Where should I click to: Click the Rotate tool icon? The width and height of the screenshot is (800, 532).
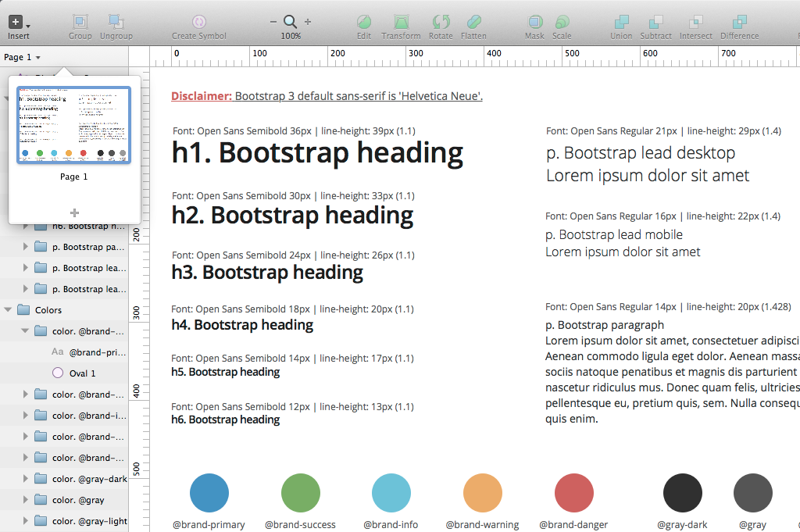click(441, 22)
